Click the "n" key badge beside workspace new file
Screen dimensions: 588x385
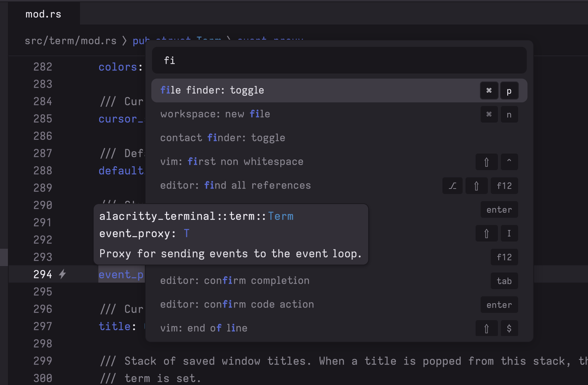509,114
